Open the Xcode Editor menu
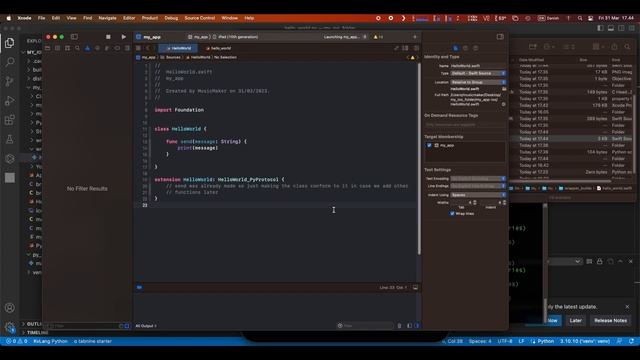The image size is (640, 360). point(129,18)
